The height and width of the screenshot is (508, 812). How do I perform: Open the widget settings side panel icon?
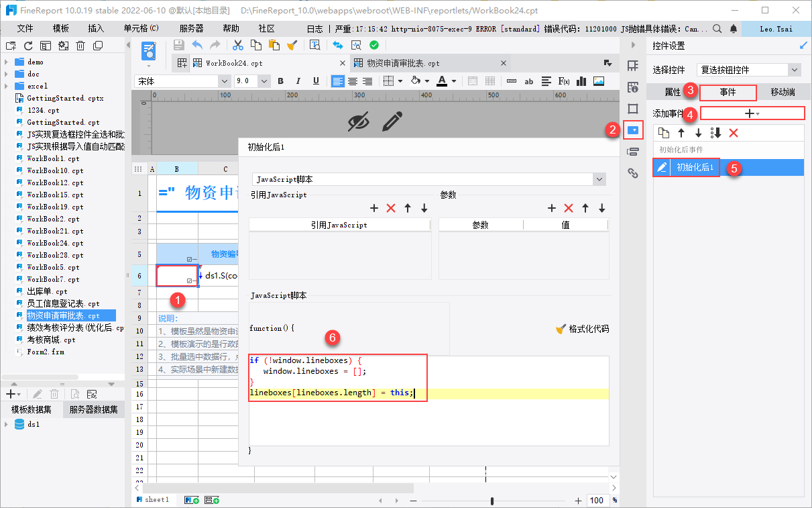[x=632, y=130]
